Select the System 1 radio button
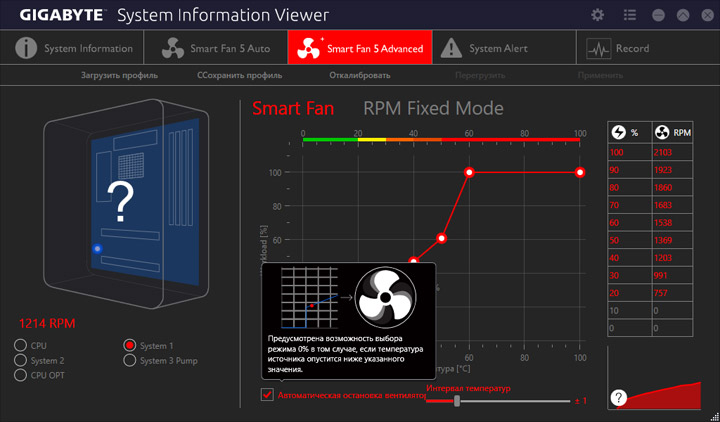 pos(130,345)
